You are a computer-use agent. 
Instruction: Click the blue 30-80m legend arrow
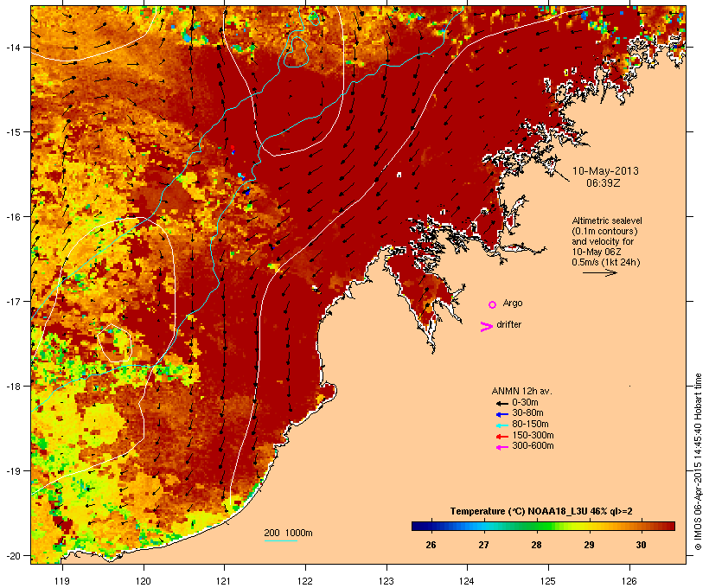coord(502,414)
